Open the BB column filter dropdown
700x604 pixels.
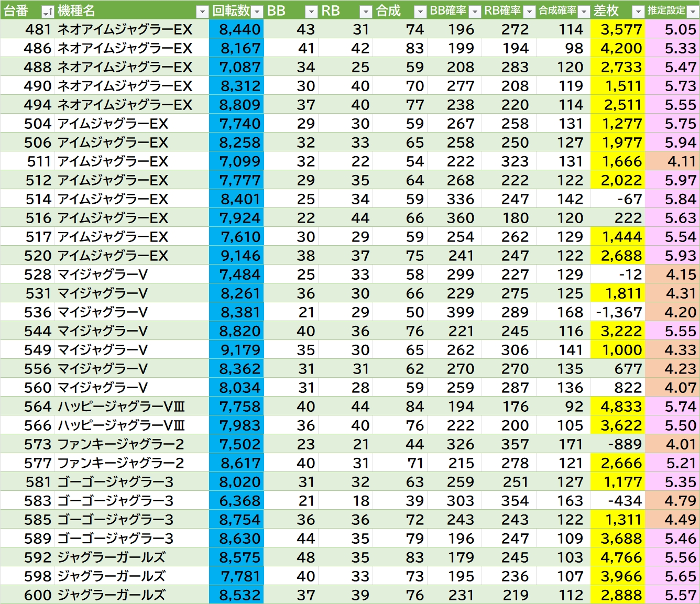tap(311, 12)
